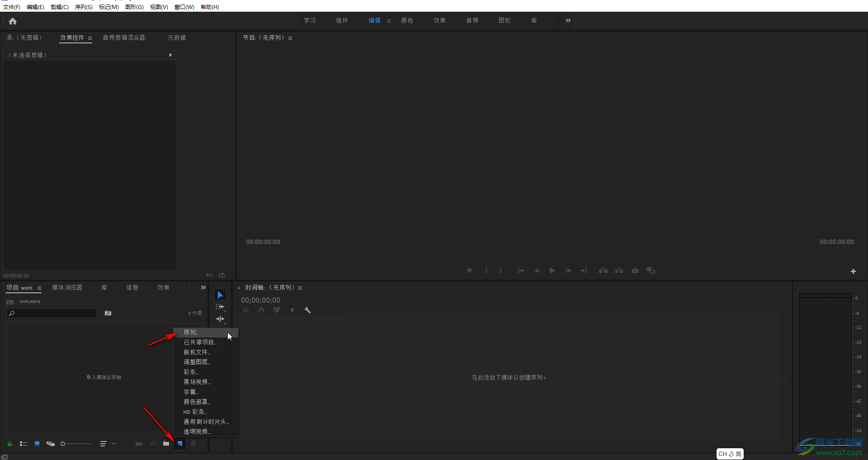
Task: Open program monitor button editor plus
Action: tap(853, 272)
